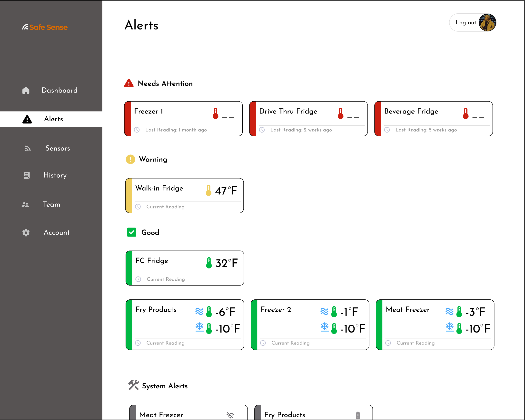
Task: Go to the Sensors page
Action: click(x=58, y=148)
